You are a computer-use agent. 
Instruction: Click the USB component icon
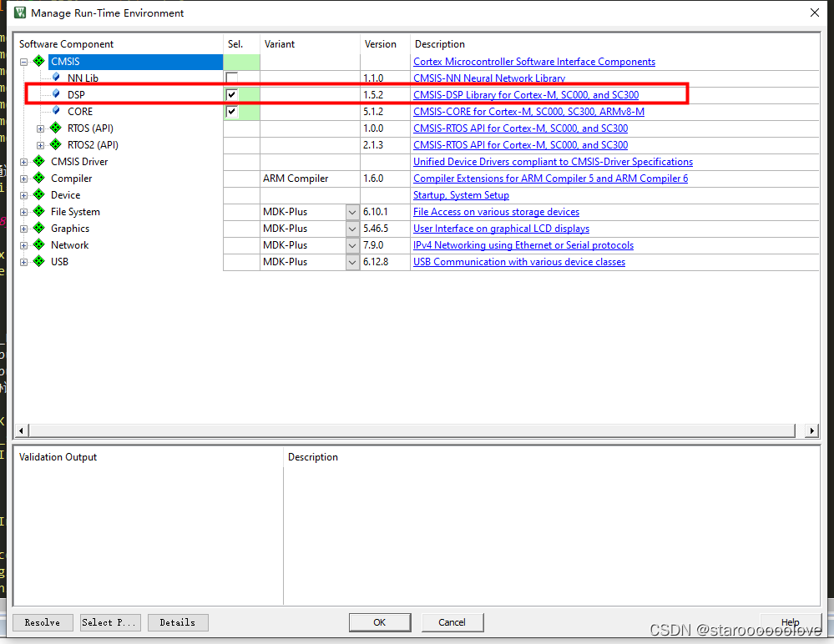tap(38, 261)
